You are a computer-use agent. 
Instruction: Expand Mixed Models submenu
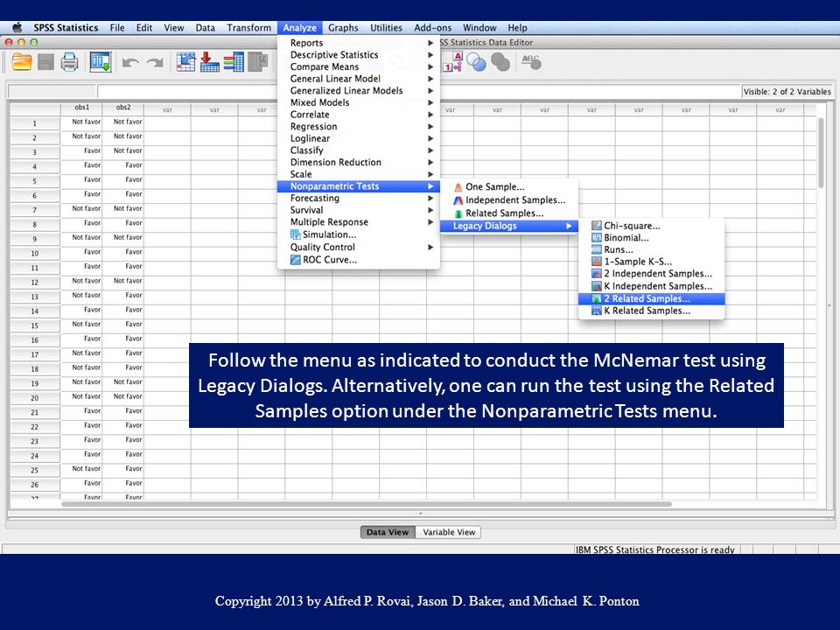tap(359, 102)
